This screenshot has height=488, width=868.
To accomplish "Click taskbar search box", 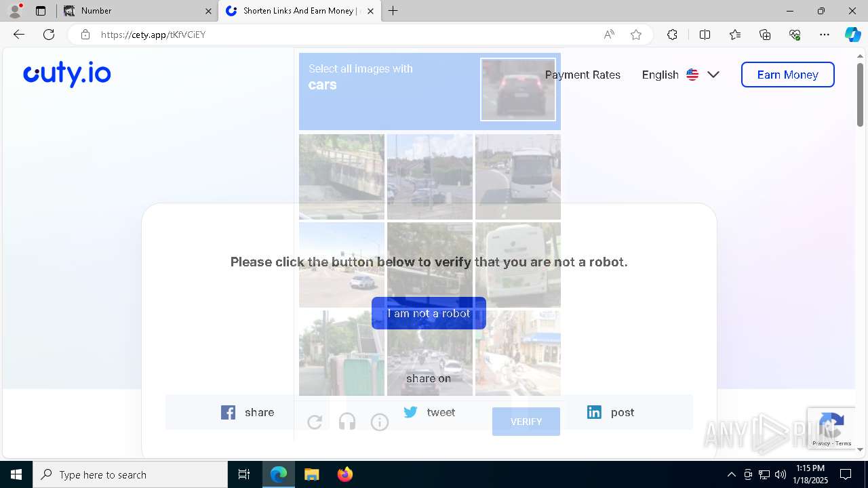I will pos(130,474).
